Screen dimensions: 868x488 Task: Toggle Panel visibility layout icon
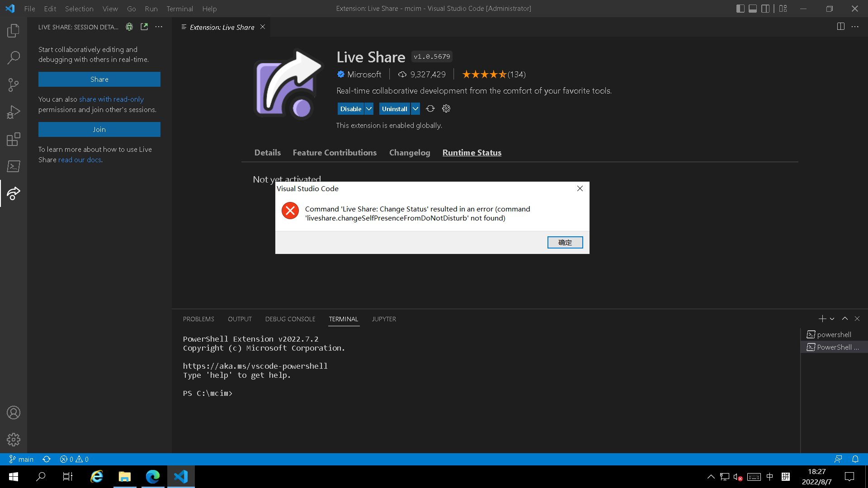(x=753, y=9)
